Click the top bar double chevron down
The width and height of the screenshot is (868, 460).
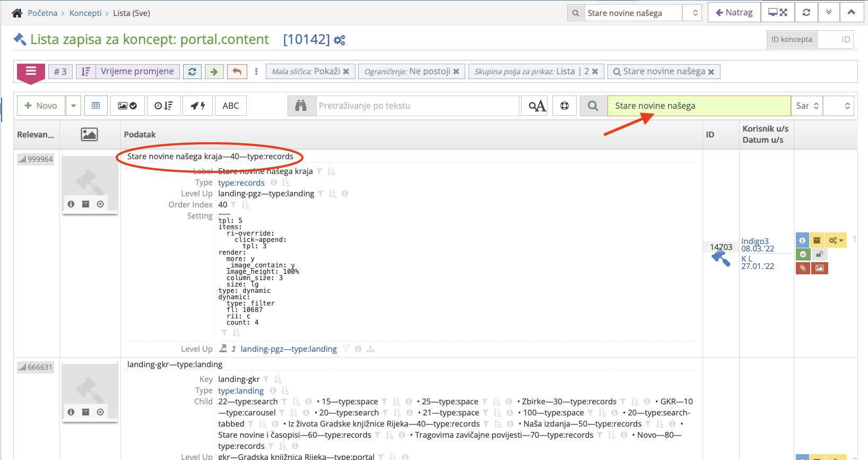click(x=829, y=12)
